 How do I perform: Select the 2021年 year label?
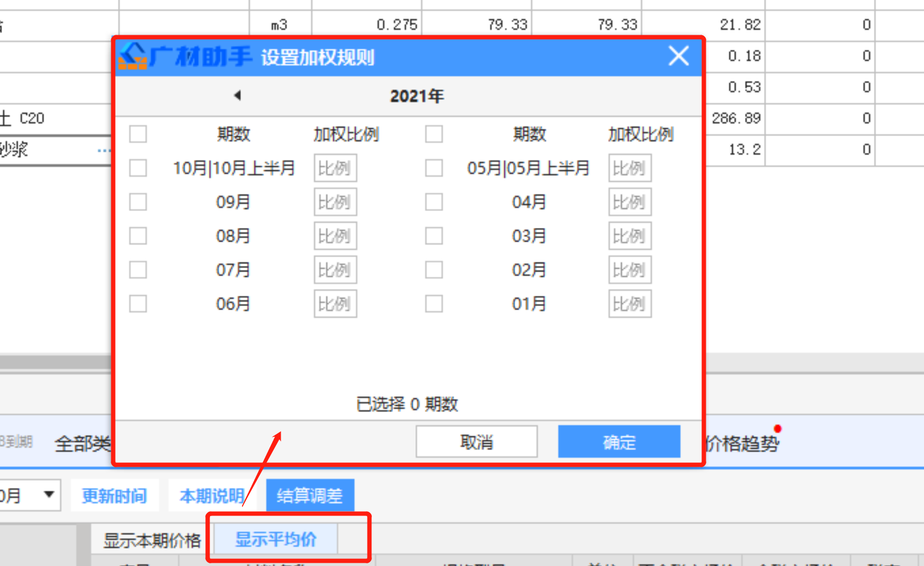[x=417, y=96]
